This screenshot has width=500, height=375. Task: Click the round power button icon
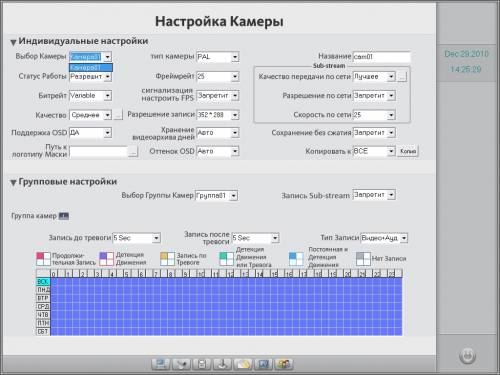pos(467,356)
